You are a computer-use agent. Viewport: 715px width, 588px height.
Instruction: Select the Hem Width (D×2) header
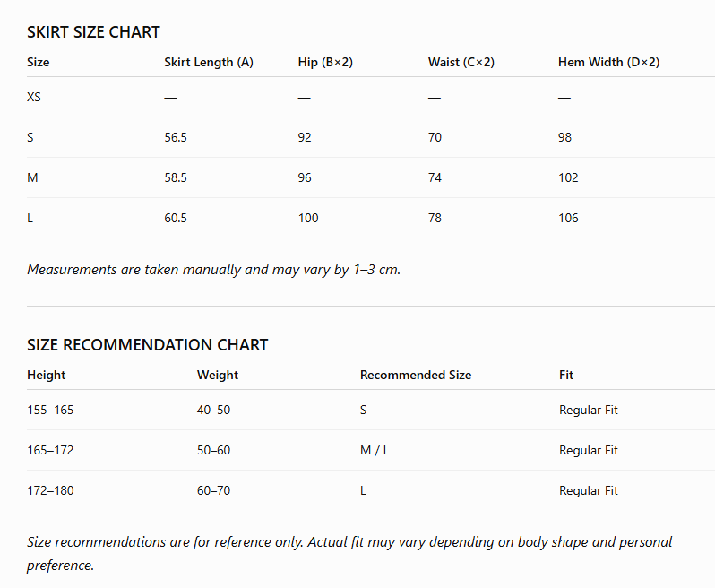click(608, 63)
